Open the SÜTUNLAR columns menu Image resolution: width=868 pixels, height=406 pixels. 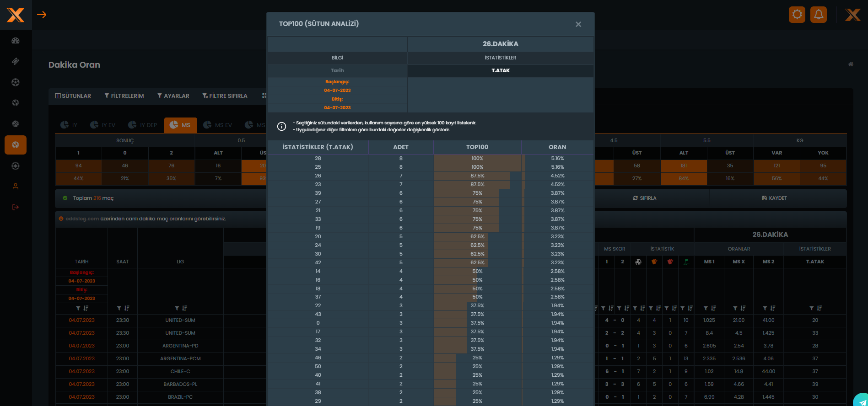73,96
